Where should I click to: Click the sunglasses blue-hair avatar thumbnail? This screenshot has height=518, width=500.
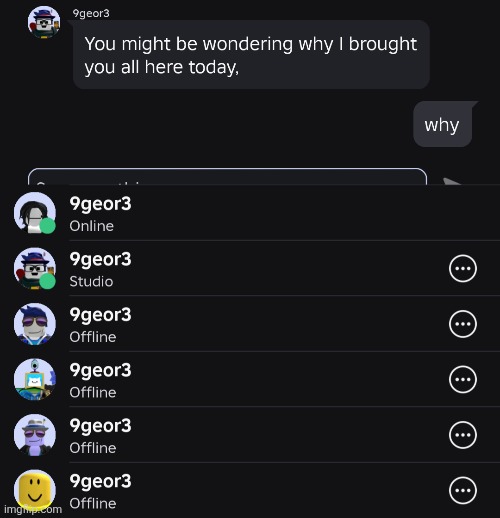35,324
